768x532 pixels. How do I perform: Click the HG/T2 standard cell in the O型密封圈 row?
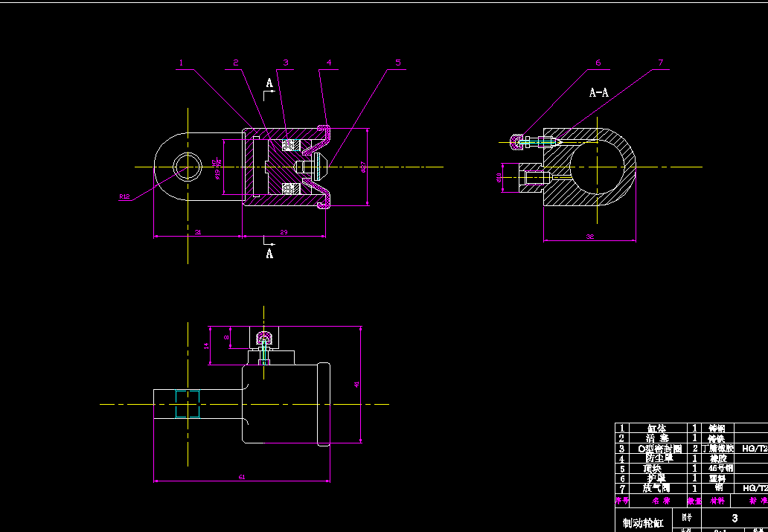(x=752, y=448)
